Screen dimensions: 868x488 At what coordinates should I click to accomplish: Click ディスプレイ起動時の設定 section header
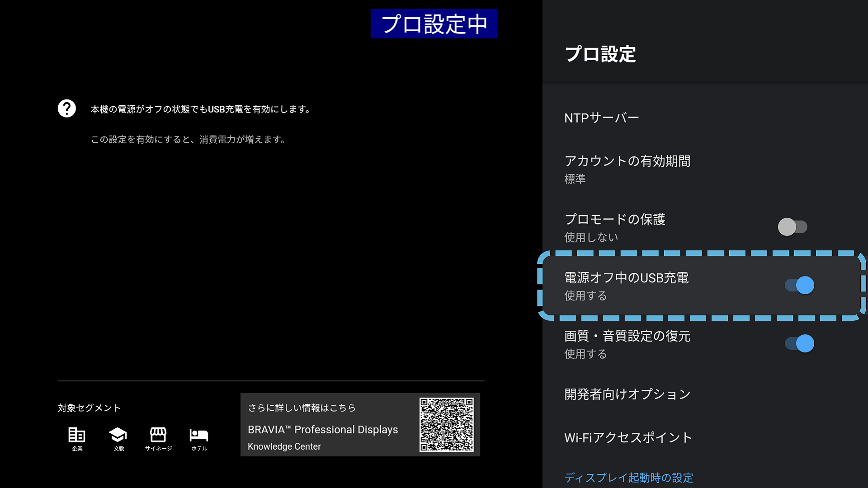628,478
